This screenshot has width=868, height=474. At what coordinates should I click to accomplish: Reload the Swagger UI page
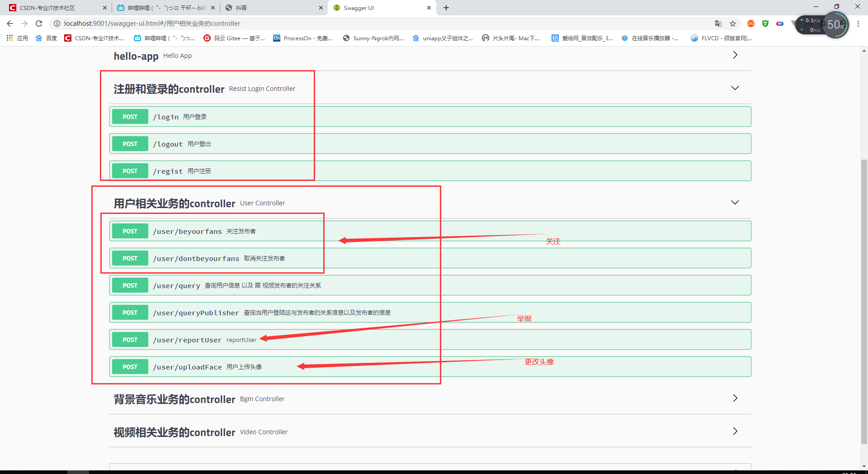coord(39,24)
